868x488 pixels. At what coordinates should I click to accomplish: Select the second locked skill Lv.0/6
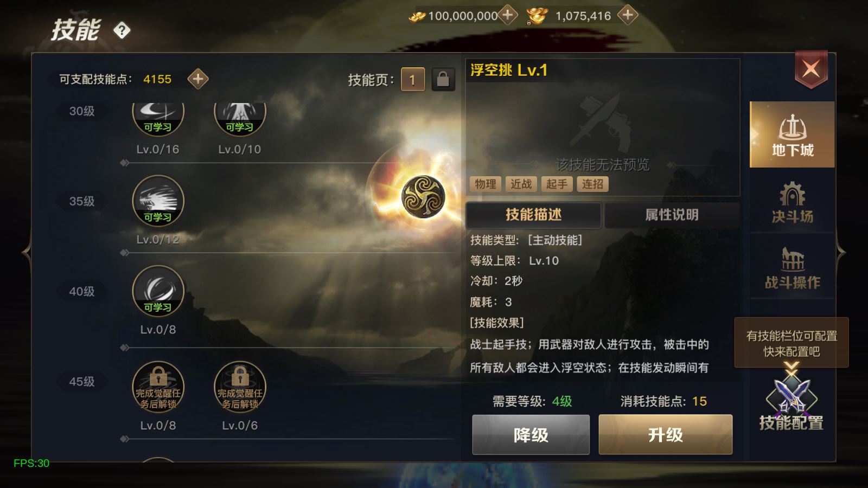point(240,387)
